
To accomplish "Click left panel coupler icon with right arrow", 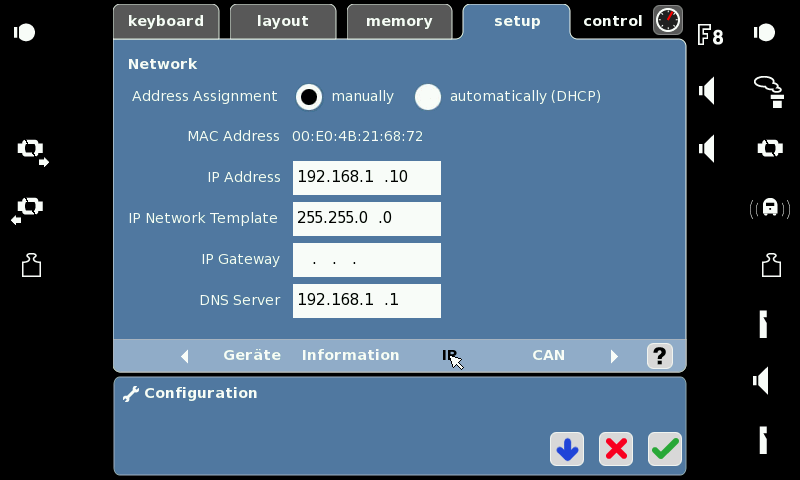I will pos(33,153).
